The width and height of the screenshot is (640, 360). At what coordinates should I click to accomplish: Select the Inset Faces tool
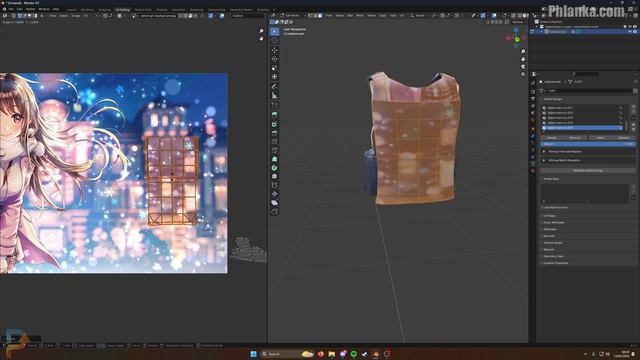point(274,124)
